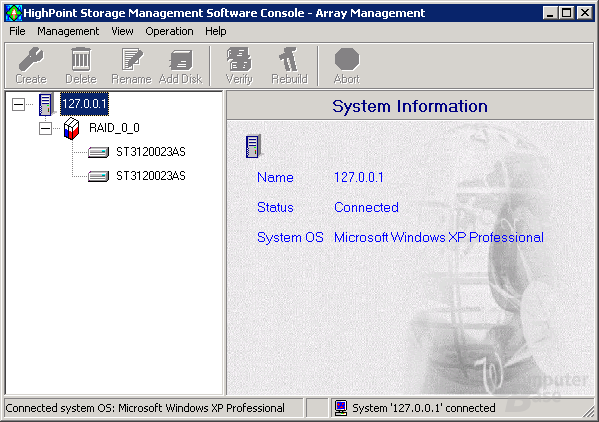Close the console window
This screenshot has width=599, height=422.
point(584,13)
